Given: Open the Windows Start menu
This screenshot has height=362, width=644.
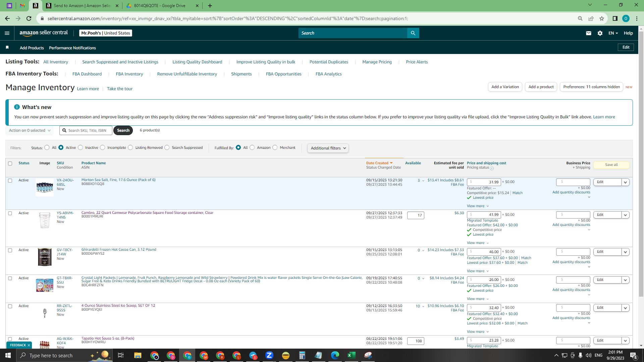Looking at the screenshot, I should [x=8, y=355].
